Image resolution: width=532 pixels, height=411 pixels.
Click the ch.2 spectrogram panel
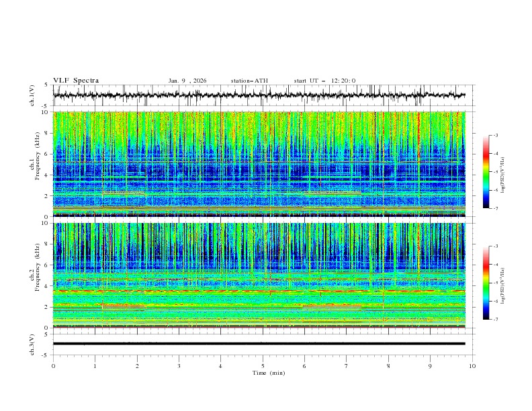[259, 275]
